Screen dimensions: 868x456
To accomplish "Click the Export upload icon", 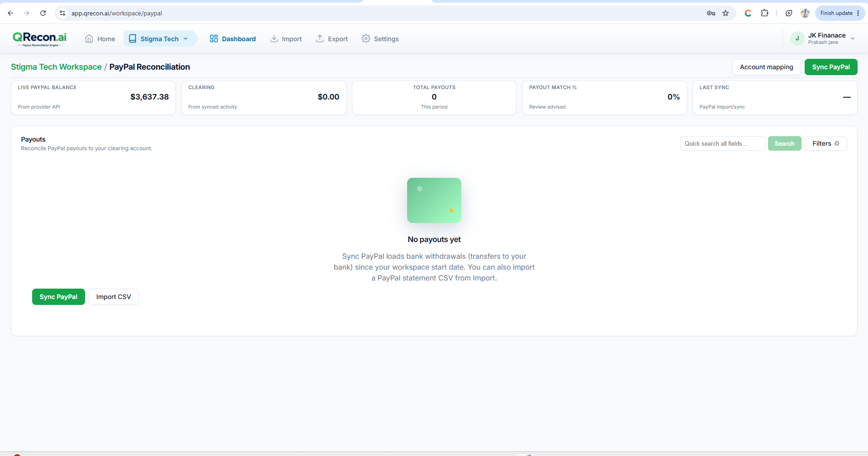I will (x=320, y=38).
